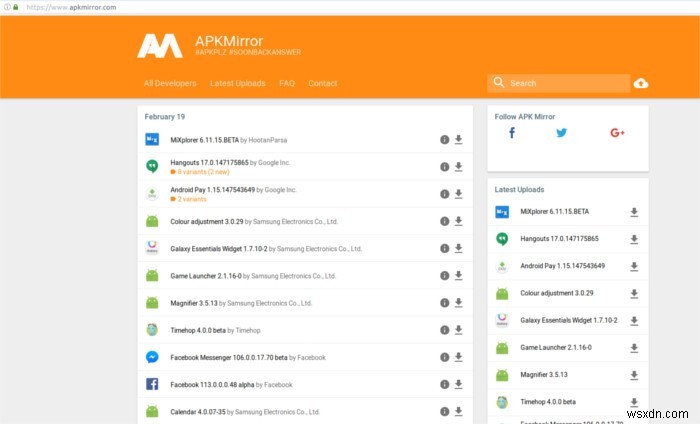Screen dimensions: 700x424
Task: Click the browser address bar URL
Action: click(71, 7)
